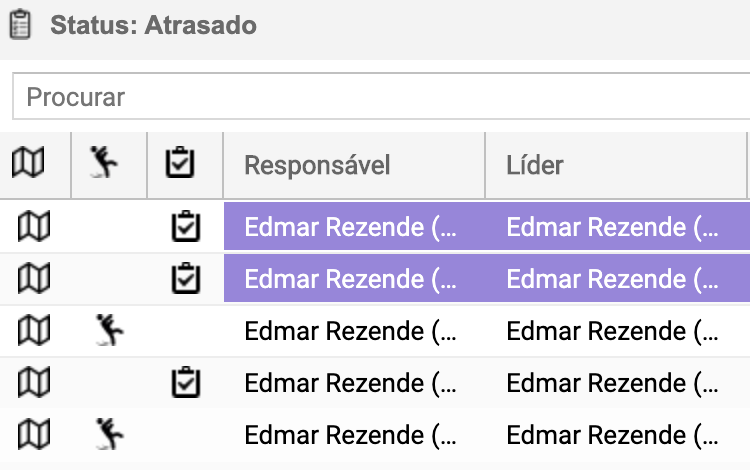Open clipboard check icon in second row
Viewport: 750px width, 470px height.
[x=186, y=278]
